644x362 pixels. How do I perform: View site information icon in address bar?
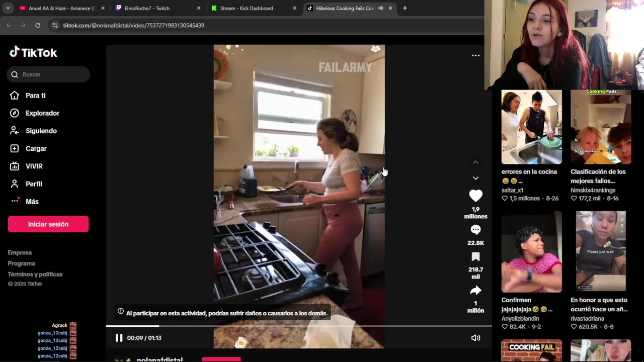[x=55, y=25]
